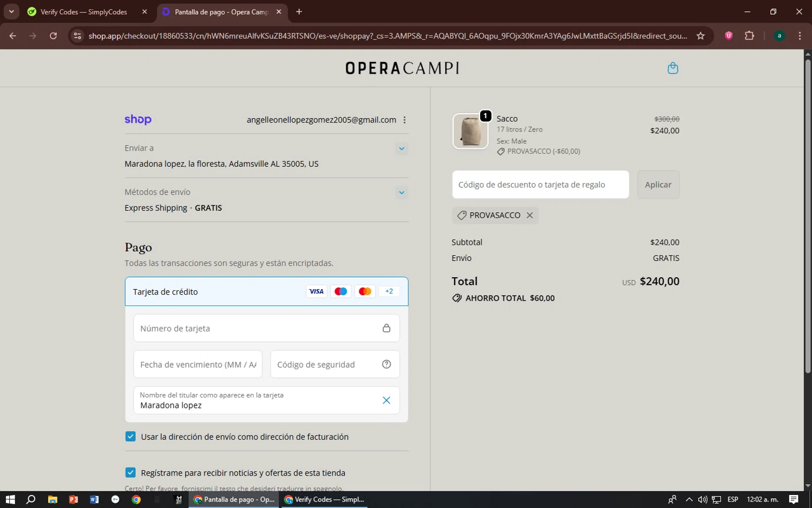Toggle the news and offers signup checkbox
This screenshot has width=812, height=508.
pyautogui.click(x=130, y=473)
